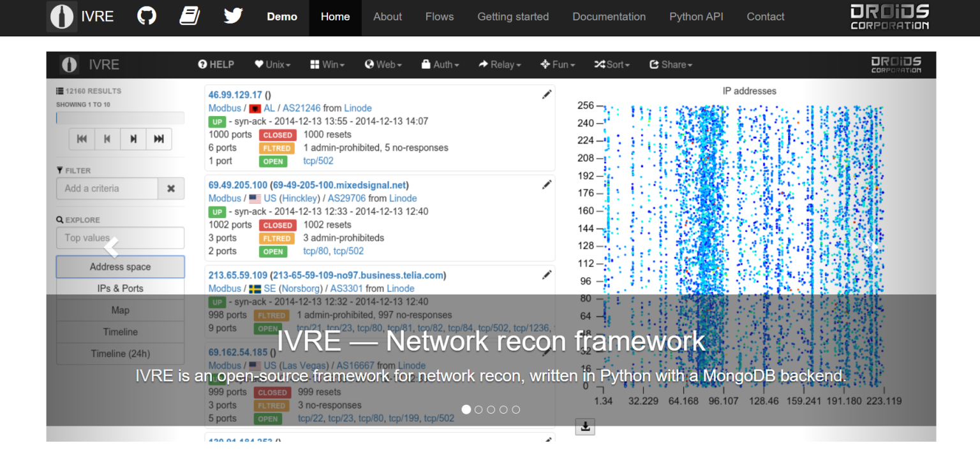The width and height of the screenshot is (980, 450).
Task: Follow the tcp/502 open port link
Action: tap(318, 161)
